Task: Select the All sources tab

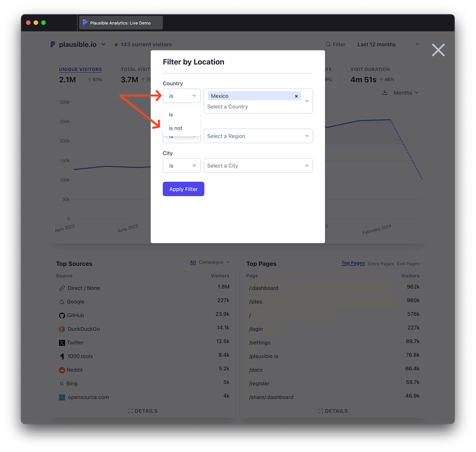Action: pyautogui.click(x=193, y=262)
